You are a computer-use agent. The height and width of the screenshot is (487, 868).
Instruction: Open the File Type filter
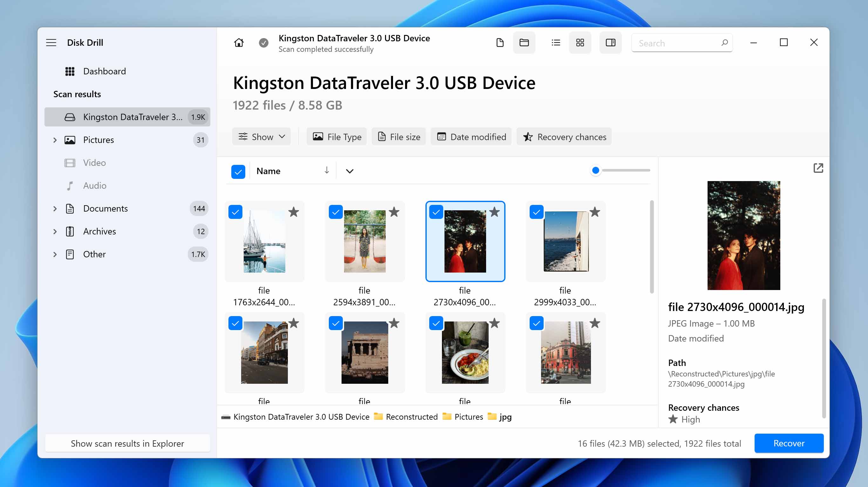click(336, 137)
